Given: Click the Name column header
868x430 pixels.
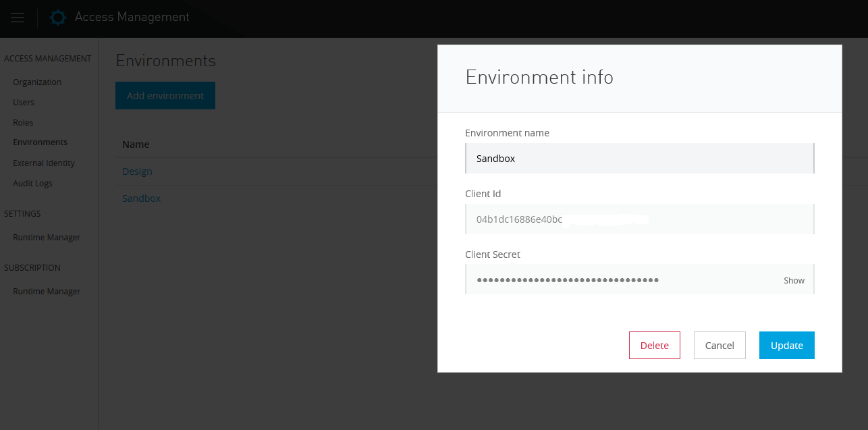Looking at the screenshot, I should tap(136, 144).
